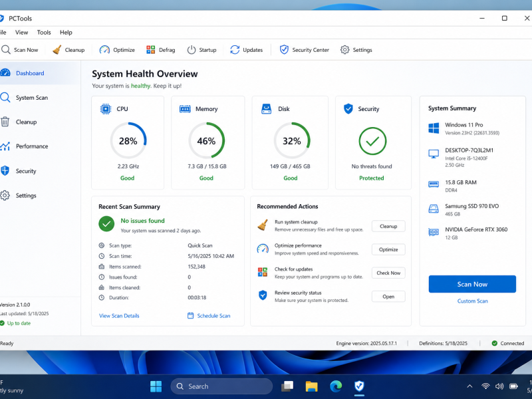Click the DESKTOP-7Q3L2M1 monitor icon
This screenshot has height=399, width=532.
pos(434,154)
